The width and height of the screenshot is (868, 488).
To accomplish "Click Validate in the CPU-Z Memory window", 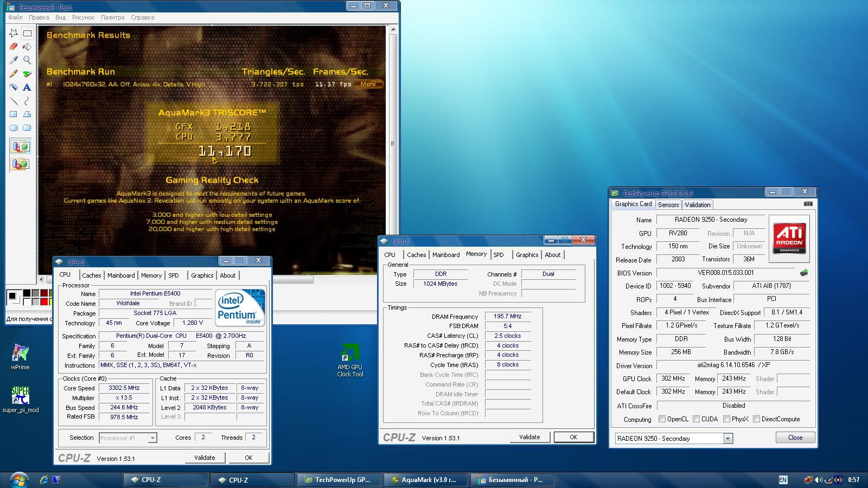I will 529,437.
